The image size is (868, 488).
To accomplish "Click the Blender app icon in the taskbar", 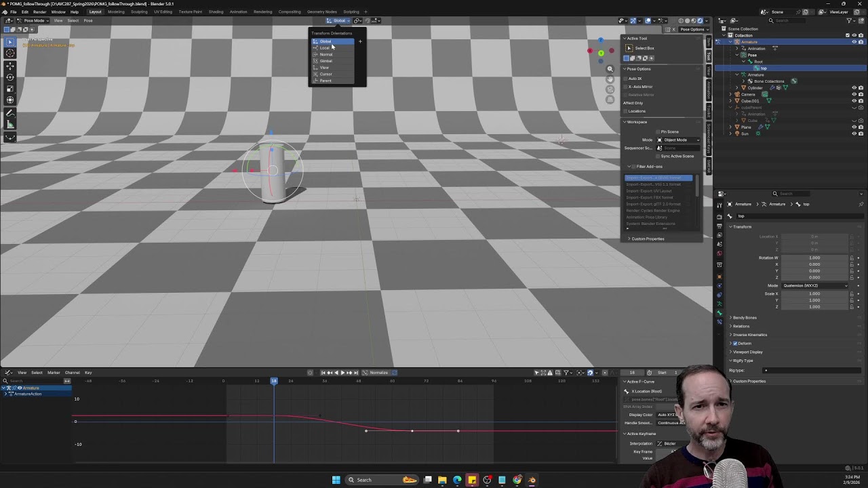I will pos(532,480).
